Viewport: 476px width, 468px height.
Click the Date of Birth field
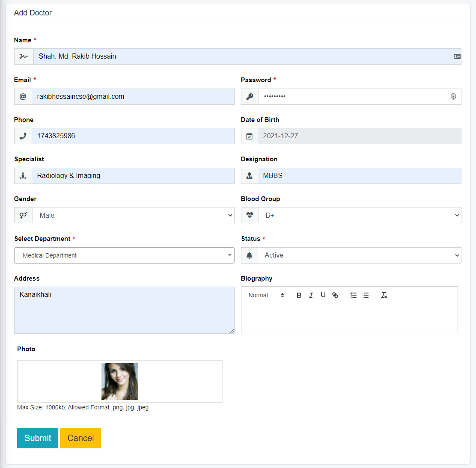point(359,136)
